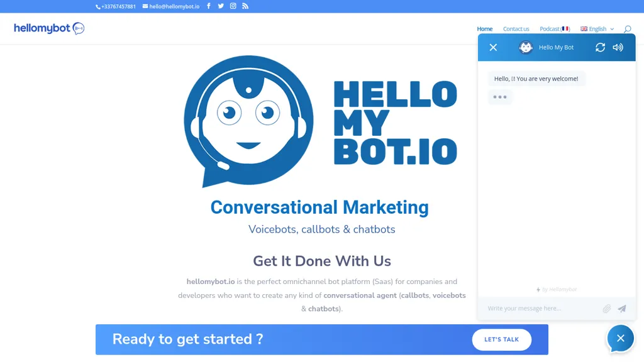Screen dimensions: 644x362
Task: Mute the chat sound with speaker icon
Action: (x=618, y=48)
